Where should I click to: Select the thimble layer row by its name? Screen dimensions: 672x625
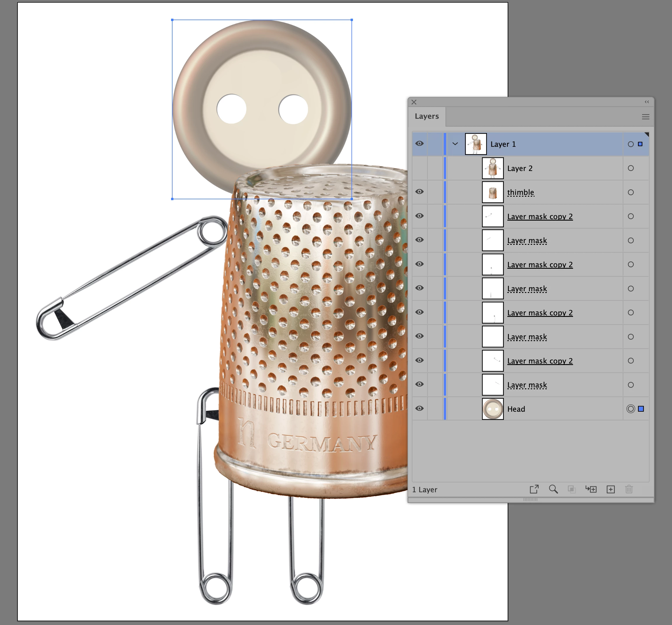coord(520,192)
